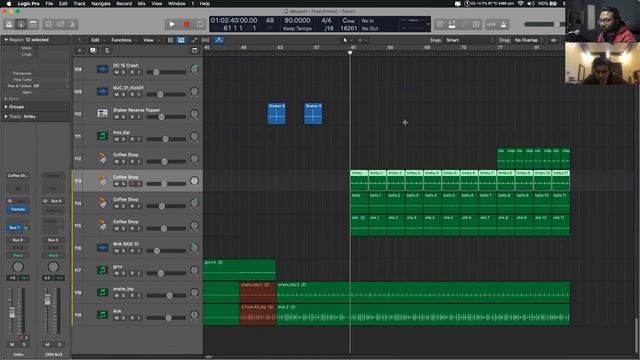
Task: Toggle the highlighted Automation view icon
Action: [181, 40]
